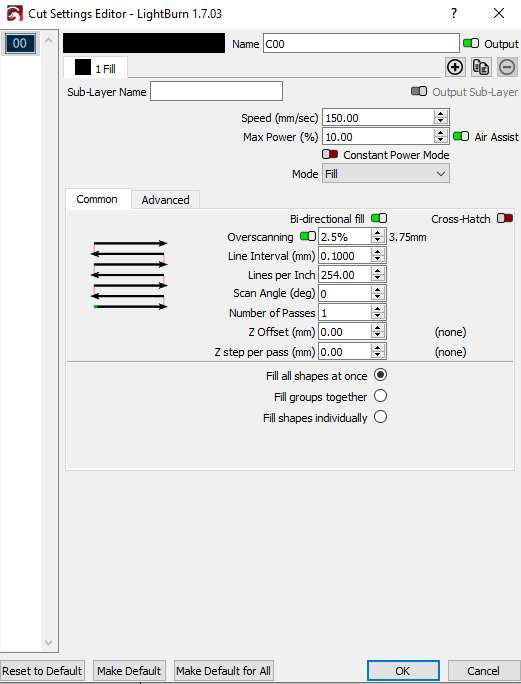The image size is (521, 684).
Task: Open the Mode dropdown
Action: [386, 174]
